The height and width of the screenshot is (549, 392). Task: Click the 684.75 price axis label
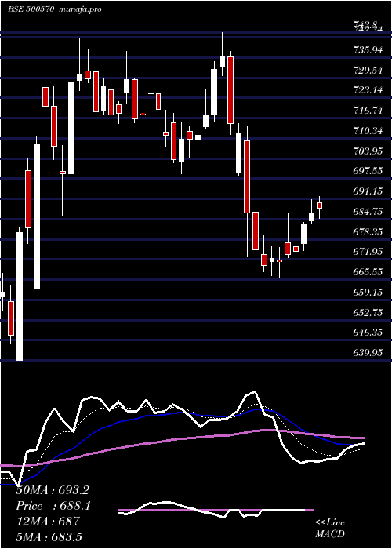pyautogui.click(x=368, y=212)
